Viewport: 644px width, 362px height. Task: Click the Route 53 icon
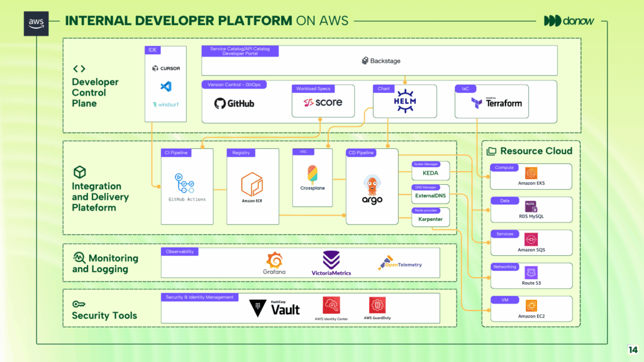pyautogui.click(x=531, y=273)
